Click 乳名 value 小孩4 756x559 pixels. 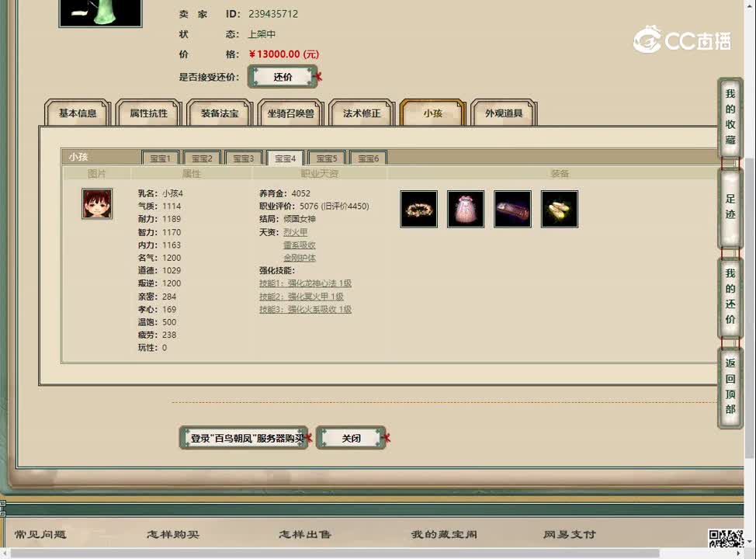pos(172,193)
